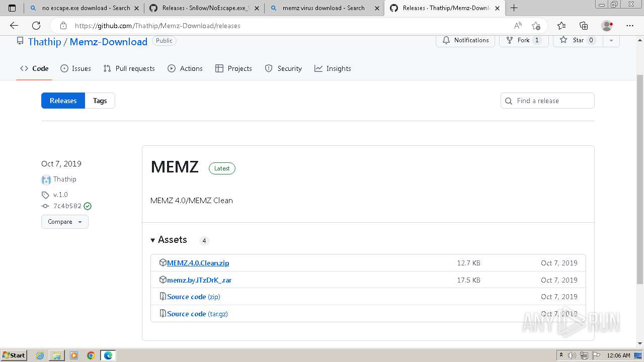Viewport: 644px width, 362px height.
Task: Open the Code tab
Action: (34, 68)
